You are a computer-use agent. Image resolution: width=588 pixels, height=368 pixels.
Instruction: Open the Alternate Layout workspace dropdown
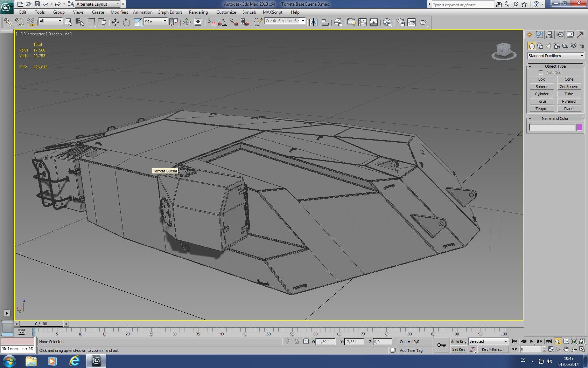point(98,4)
